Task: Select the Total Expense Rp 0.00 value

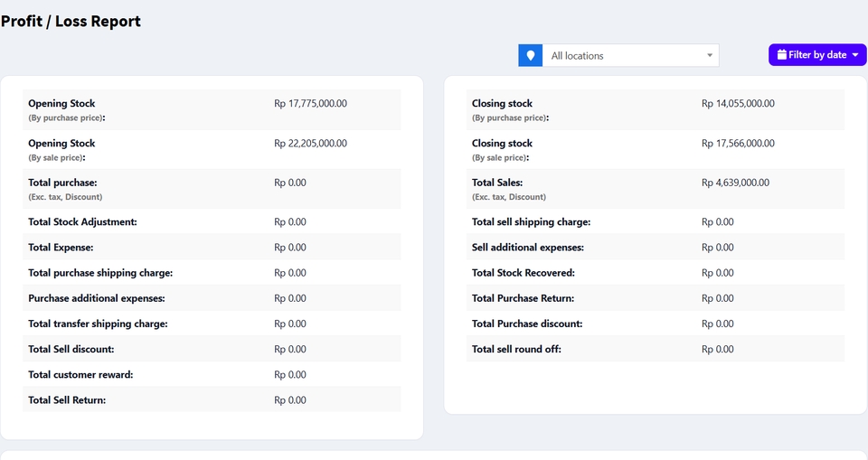Action: click(290, 248)
